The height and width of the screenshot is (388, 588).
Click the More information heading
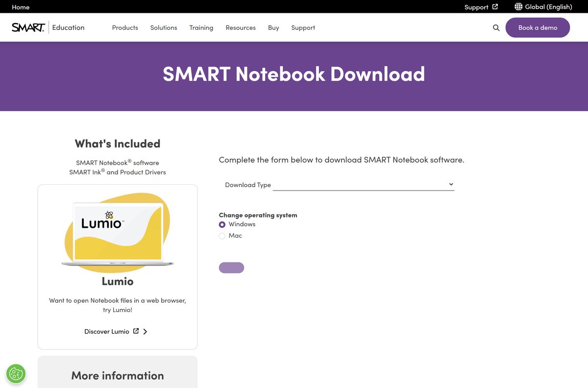pos(118,376)
